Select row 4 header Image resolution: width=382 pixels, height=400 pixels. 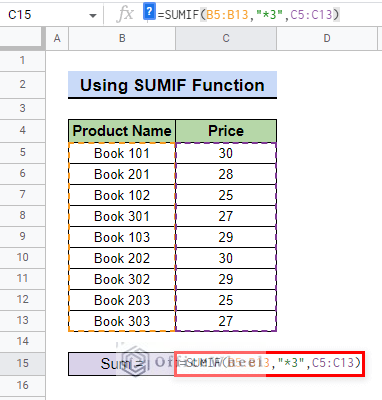[x=22, y=130]
